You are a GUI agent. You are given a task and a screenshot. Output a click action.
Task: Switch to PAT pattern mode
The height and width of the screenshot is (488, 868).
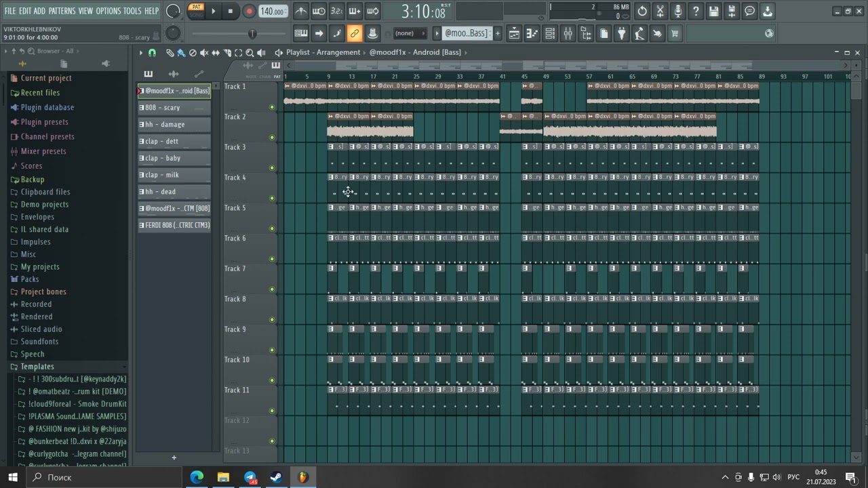click(196, 7)
